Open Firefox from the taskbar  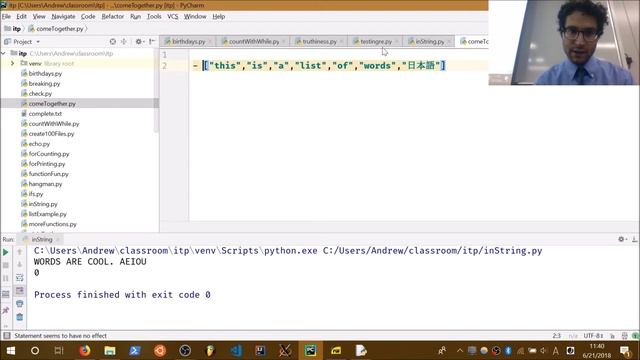[x=84, y=351]
